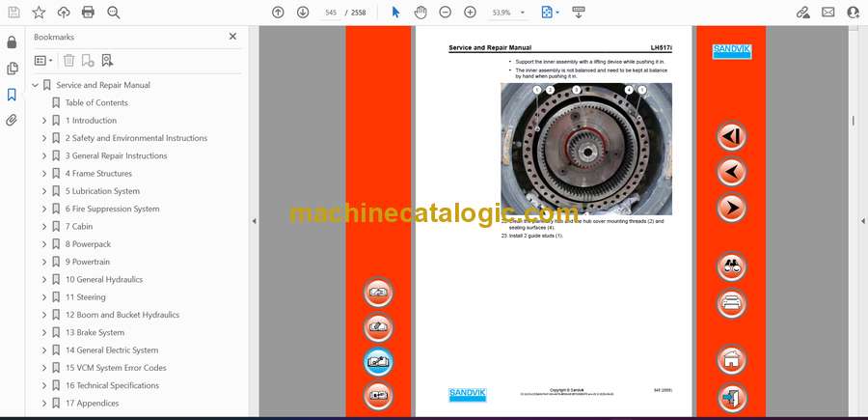Open the page thumbnails panel
The width and height of the screenshot is (868, 420).
point(12,69)
